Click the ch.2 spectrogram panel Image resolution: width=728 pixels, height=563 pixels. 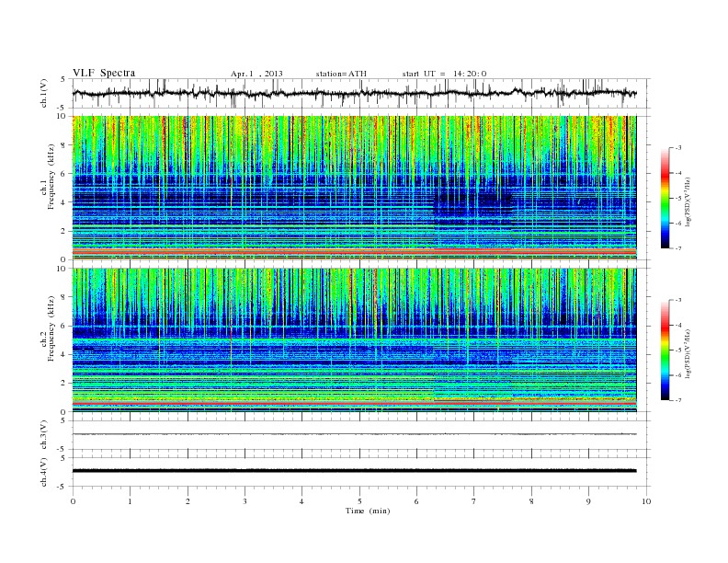pyautogui.click(x=354, y=339)
